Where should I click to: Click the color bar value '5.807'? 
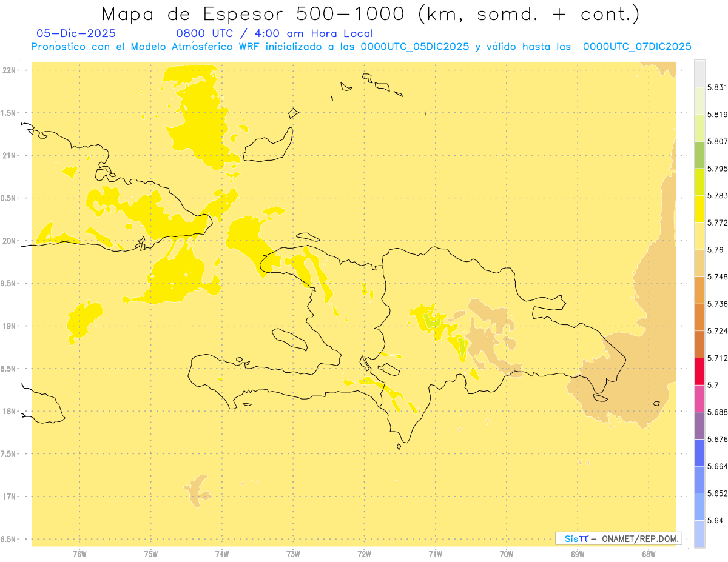coord(717,141)
